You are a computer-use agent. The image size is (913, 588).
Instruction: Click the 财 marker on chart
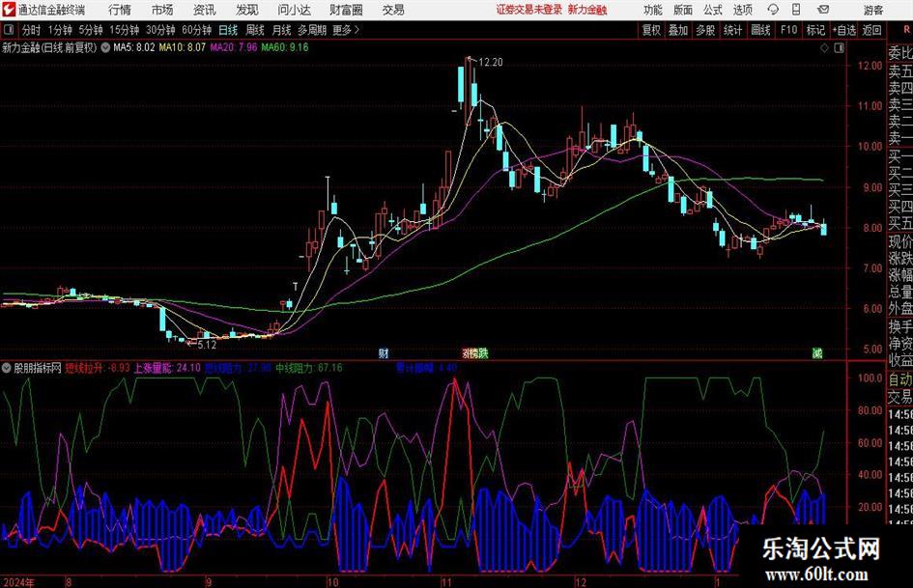click(x=384, y=352)
